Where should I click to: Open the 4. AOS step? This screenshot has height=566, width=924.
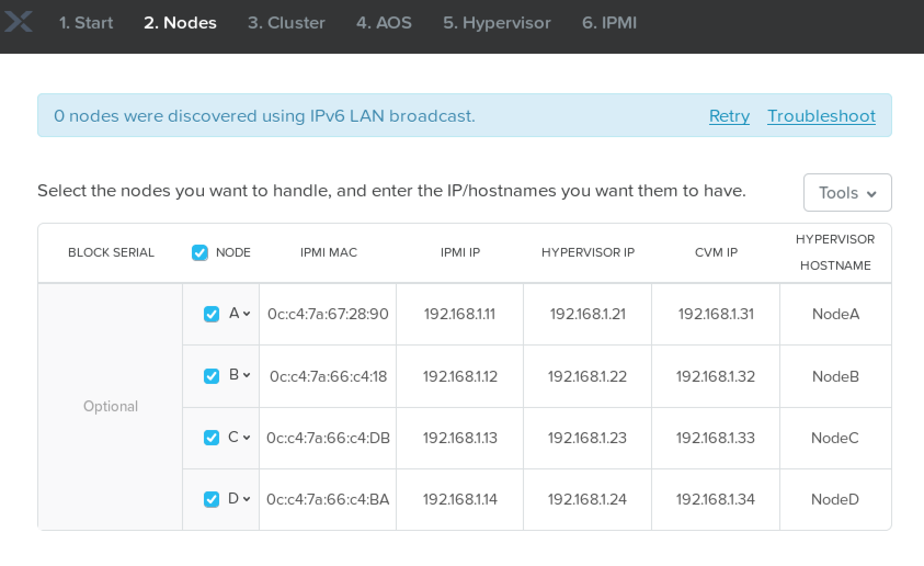coord(384,23)
